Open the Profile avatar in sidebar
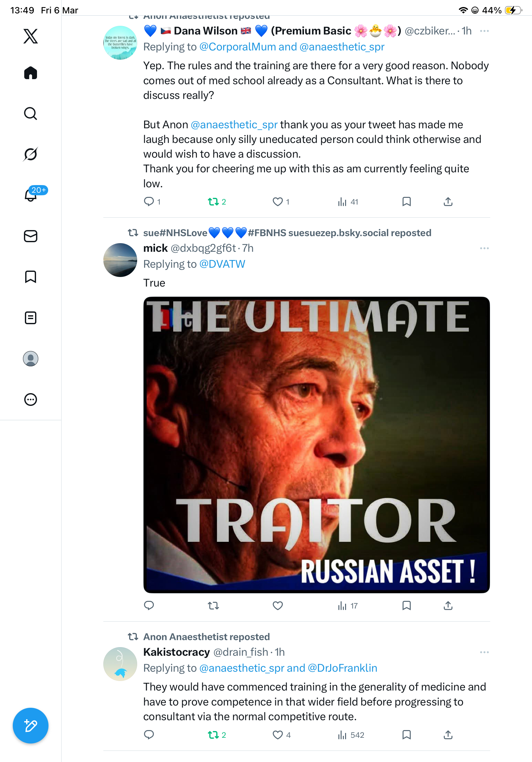This screenshot has height=762, width=532. pos(31,359)
